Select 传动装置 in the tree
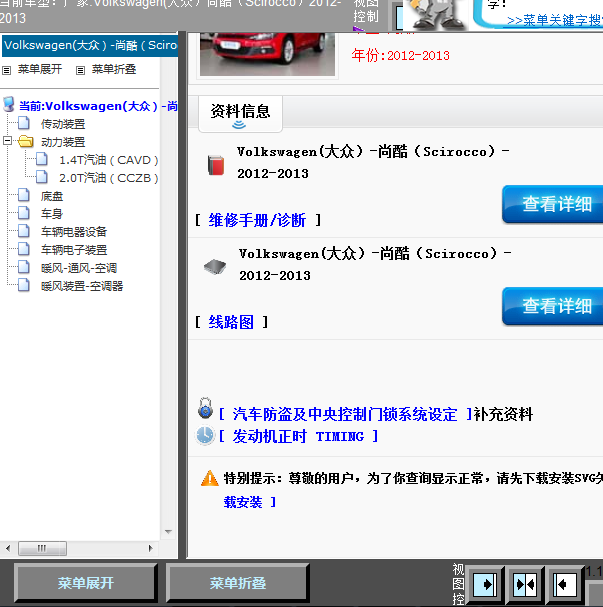The height and width of the screenshot is (607, 603). pos(63,124)
